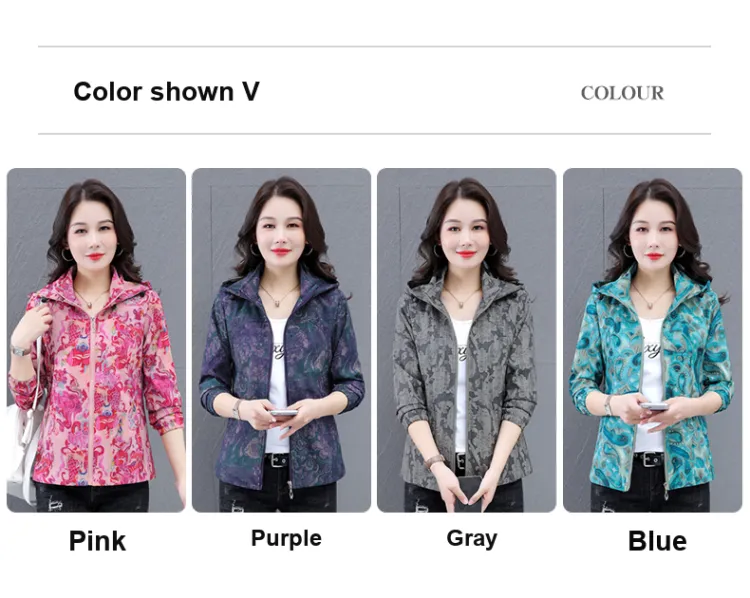Select the Pink jacket photo

(x=96, y=340)
